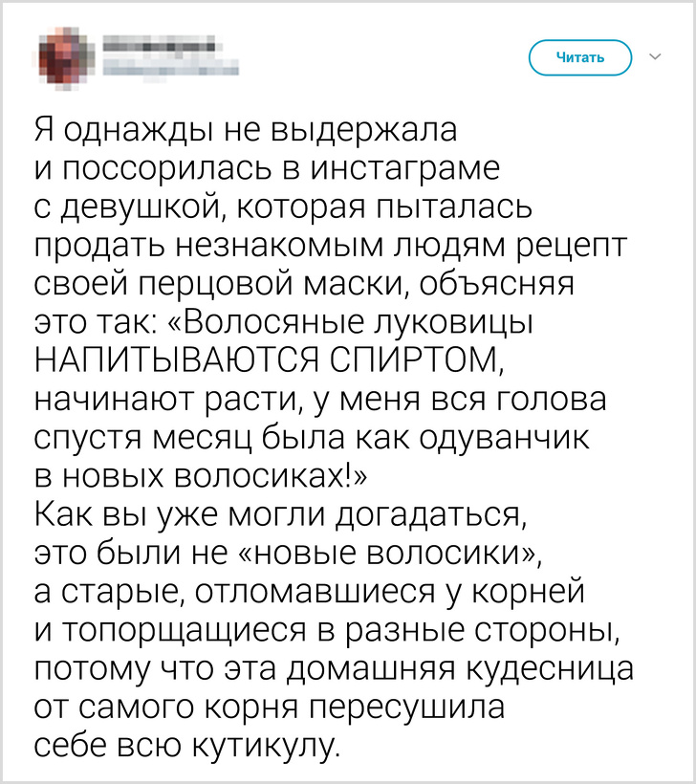This screenshot has width=696, height=784.
Task: Open the blurred display name link
Action: pyautogui.click(x=159, y=44)
